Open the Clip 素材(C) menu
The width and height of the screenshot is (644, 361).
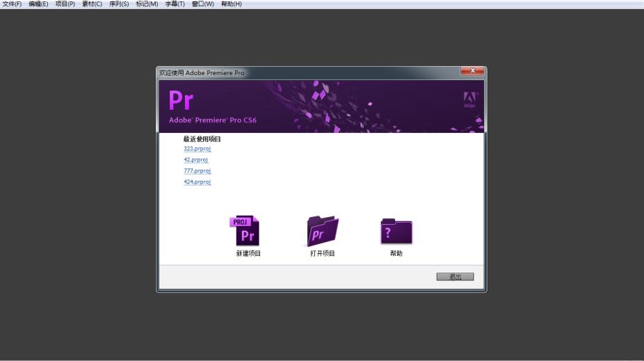(92, 4)
